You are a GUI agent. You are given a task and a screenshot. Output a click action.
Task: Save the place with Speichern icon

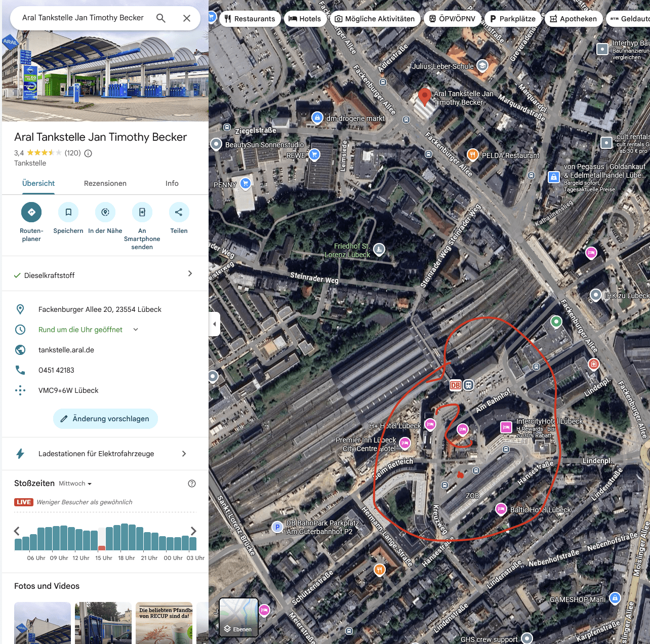pos(68,212)
